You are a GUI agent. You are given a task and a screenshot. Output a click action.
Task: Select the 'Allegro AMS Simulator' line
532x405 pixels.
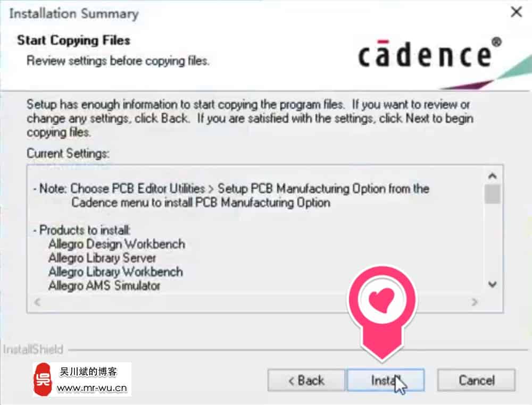[104, 286]
